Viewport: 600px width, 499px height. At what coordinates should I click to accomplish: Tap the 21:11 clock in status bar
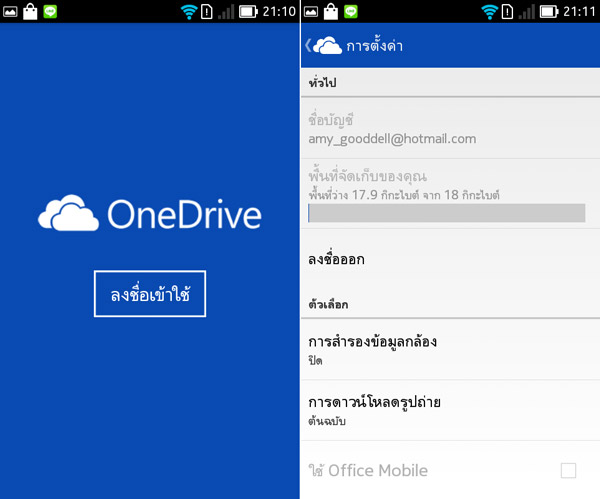(x=579, y=12)
